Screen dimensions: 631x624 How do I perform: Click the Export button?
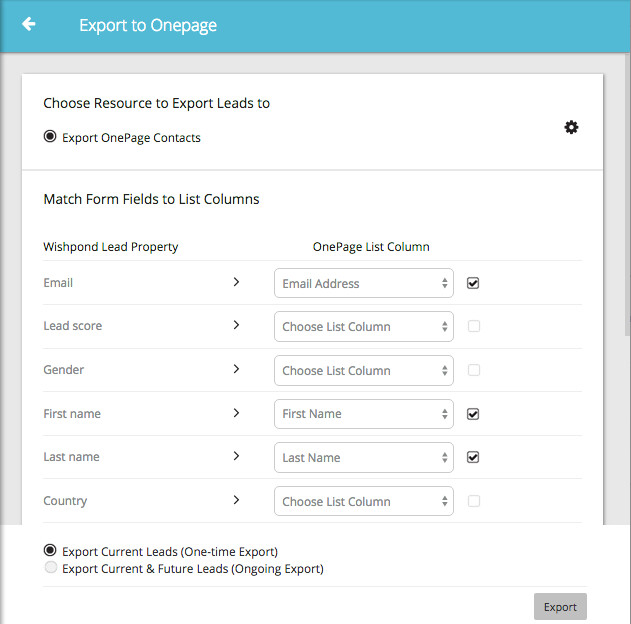coord(560,607)
